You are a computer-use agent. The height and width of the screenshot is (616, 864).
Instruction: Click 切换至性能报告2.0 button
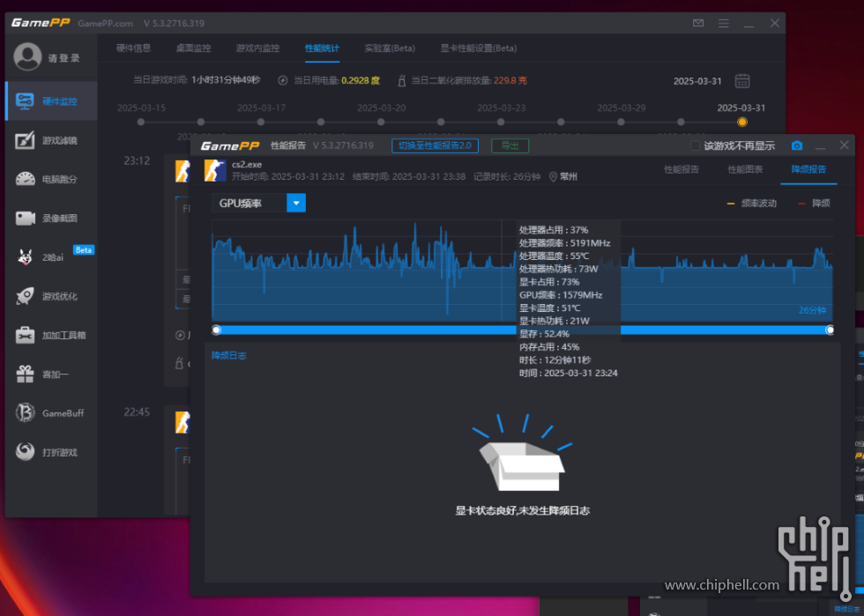(x=435, y=145)
